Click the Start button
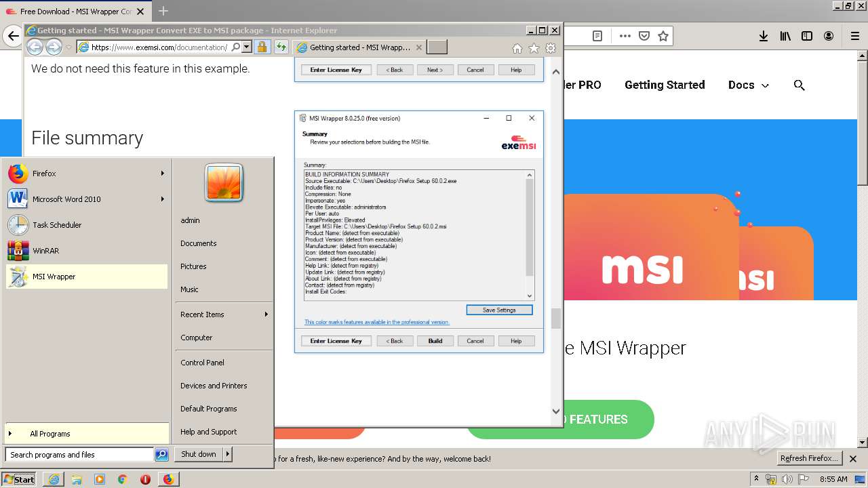 tap(19, 479)
